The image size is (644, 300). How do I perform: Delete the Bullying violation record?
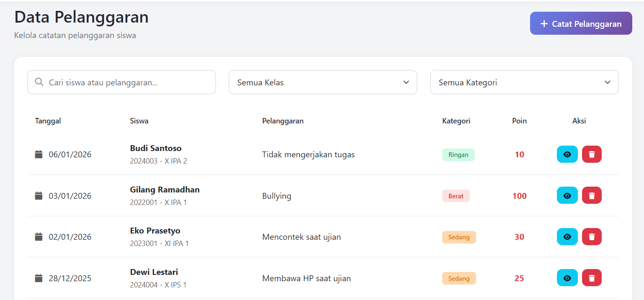coord(592,195)
